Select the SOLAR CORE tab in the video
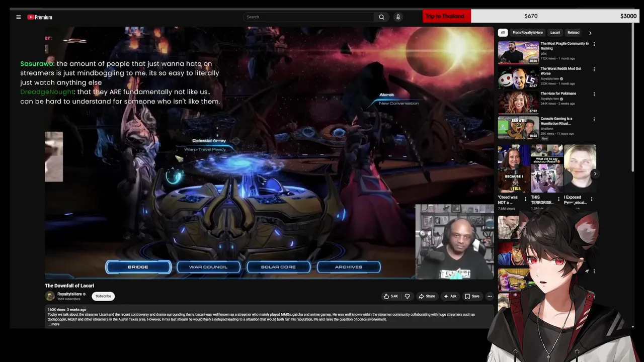Screen dimensions: 644x362 coord(278,267)
